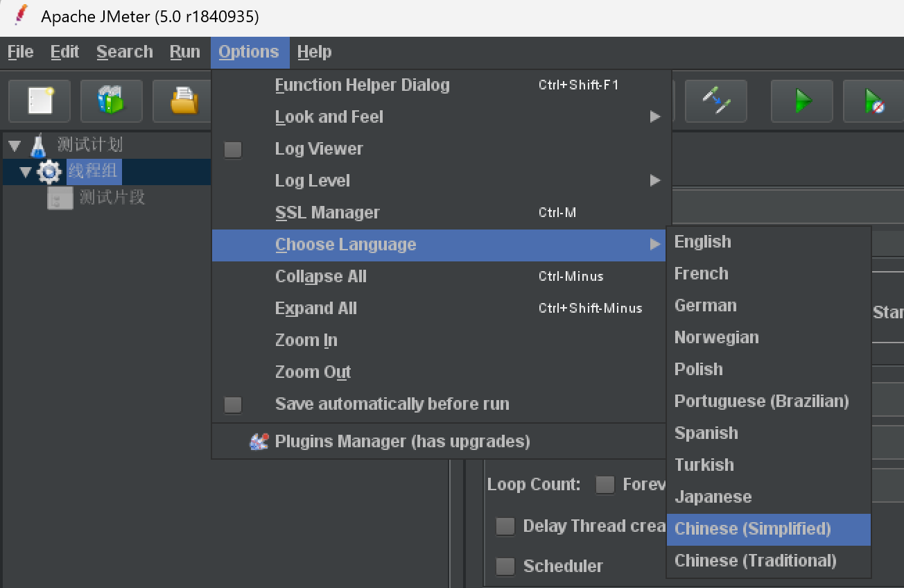Screen dimensions: 904x588
Task: Select 线程组 in the tree
Action: [94, 171]
